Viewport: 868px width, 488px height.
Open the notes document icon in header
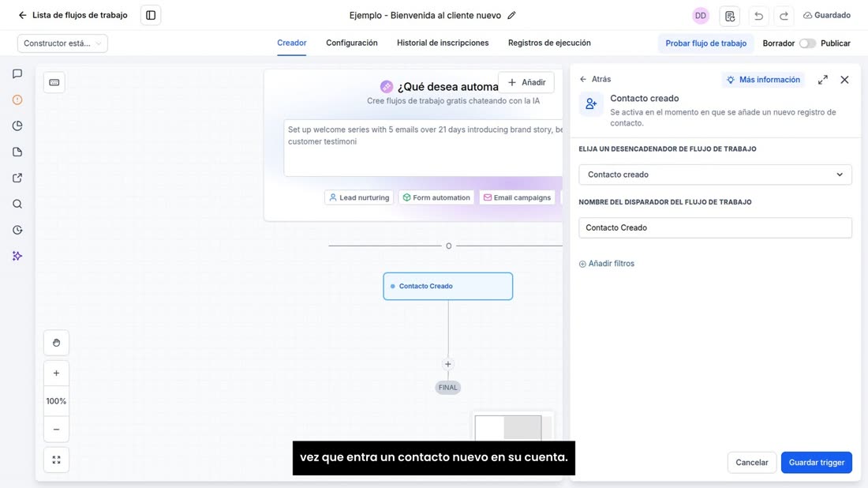[730, 16]
